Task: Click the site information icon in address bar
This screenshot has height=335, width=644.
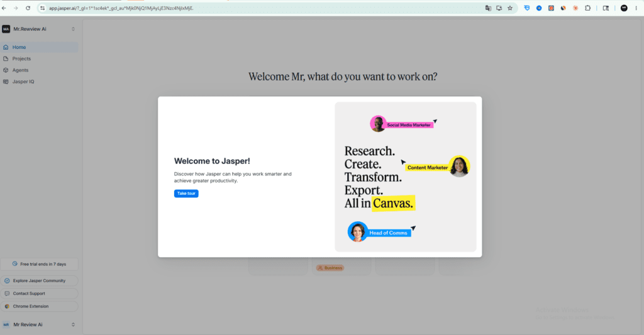Action: (x=42, y=8)
